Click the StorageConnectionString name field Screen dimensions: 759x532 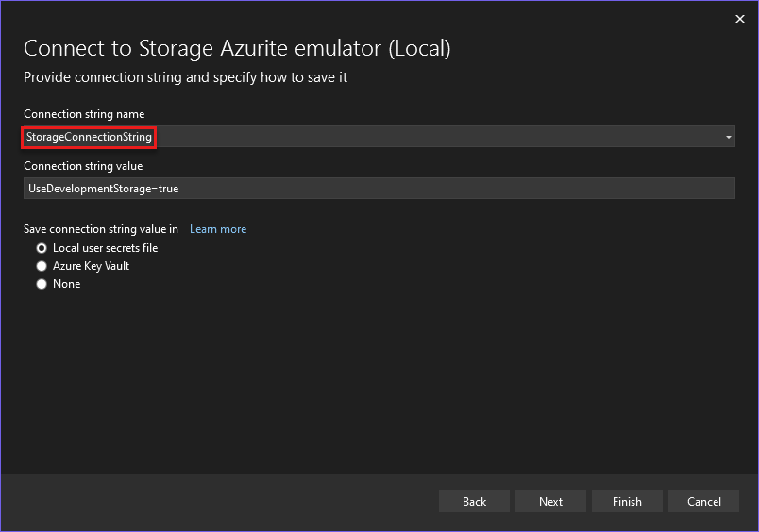point(379,137)
